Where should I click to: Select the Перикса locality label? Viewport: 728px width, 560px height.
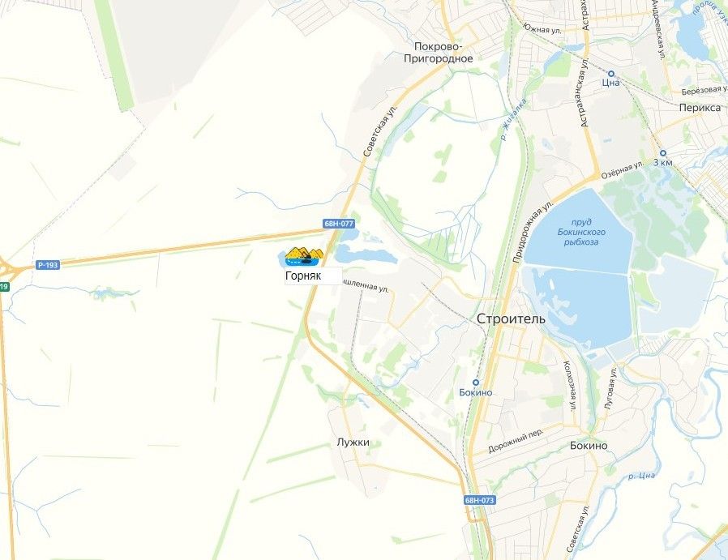[x=700, y=108]
